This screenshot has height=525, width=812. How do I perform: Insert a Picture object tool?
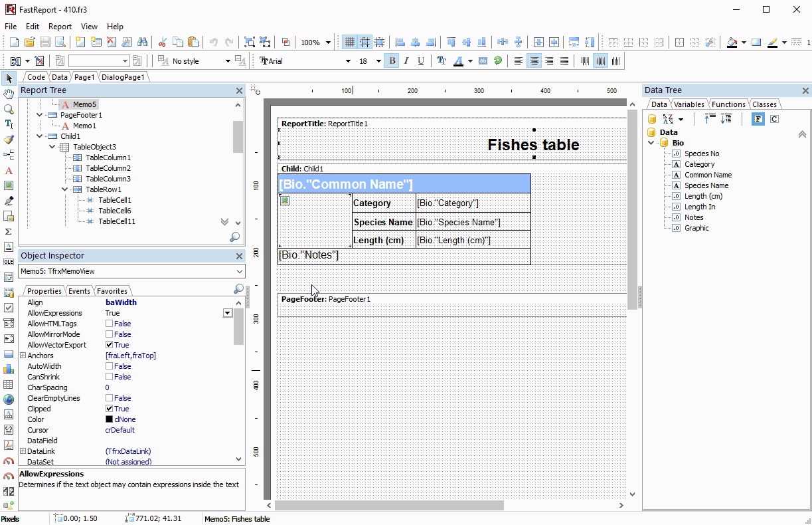[x=9, y=185]
